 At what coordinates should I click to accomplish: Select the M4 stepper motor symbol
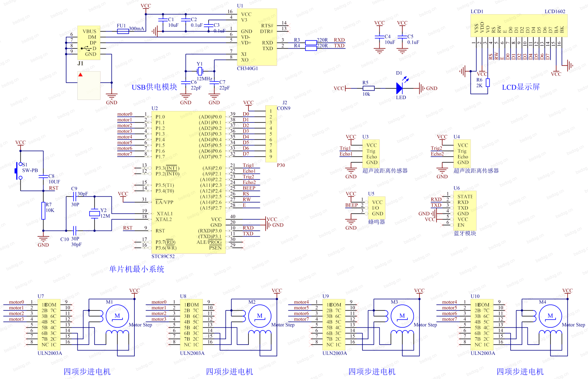click(551, 316)
